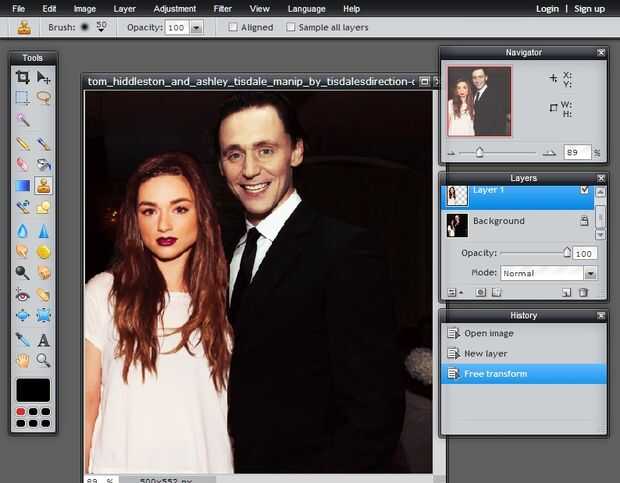This screenshot has height=483, width=620.
Task: Activate the Type text tool
Action: 44,339
